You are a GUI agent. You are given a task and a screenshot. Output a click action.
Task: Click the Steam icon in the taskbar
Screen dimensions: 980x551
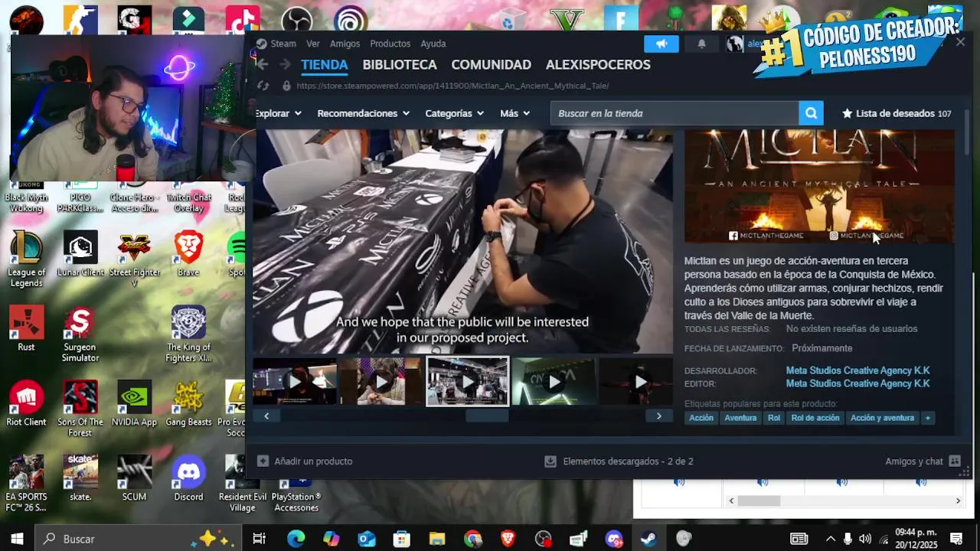[648, 539]
